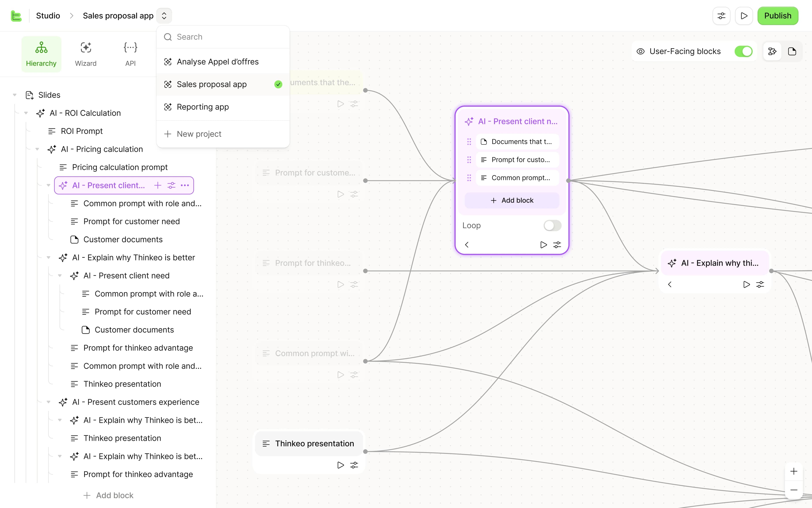Select Customer documents under selected AI block
Image resolution: width=812 pixels, height=508 pixels.
coord(123,240)
